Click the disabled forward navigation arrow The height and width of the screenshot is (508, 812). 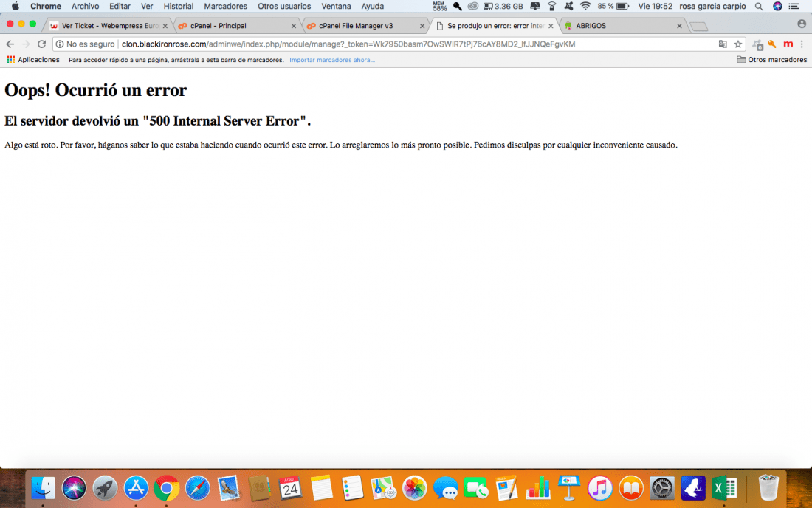pyautogui.click(x=25, y=44)
